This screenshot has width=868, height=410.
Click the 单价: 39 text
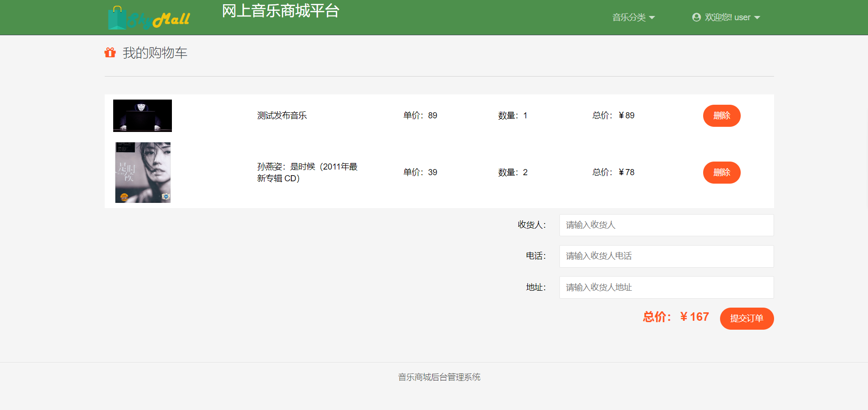(420, 172)
